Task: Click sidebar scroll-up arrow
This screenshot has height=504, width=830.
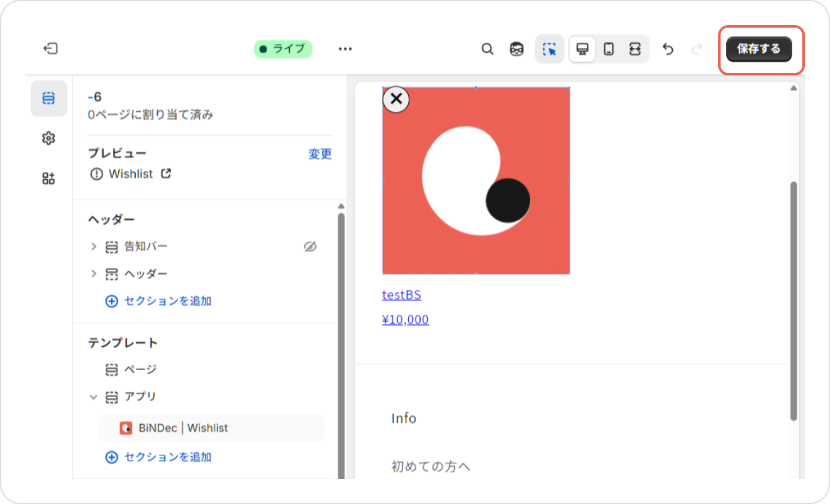Action: point(341,206)
